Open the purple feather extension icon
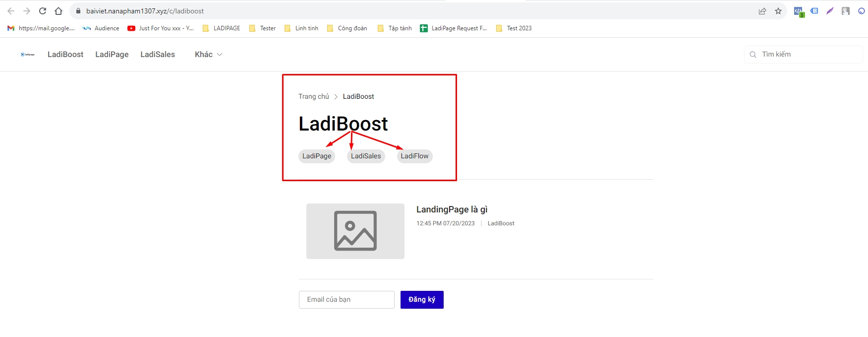The image size is (868, 337). [x=830, y=11]
